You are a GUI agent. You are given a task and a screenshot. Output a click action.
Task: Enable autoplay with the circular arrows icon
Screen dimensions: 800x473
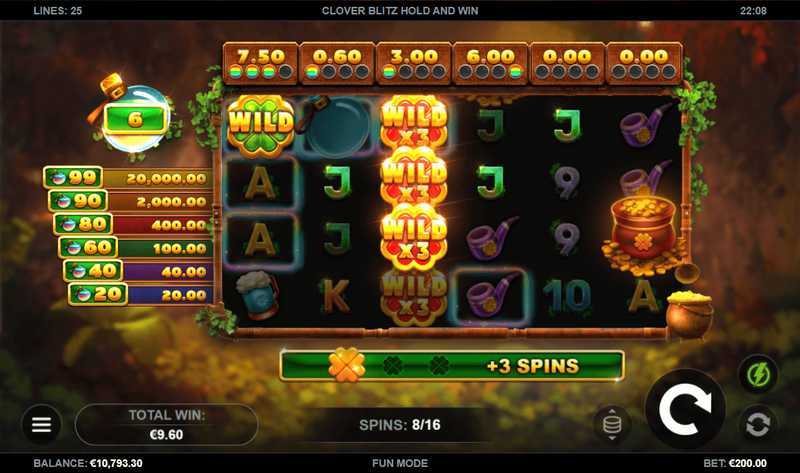click(x=758, y=424)
